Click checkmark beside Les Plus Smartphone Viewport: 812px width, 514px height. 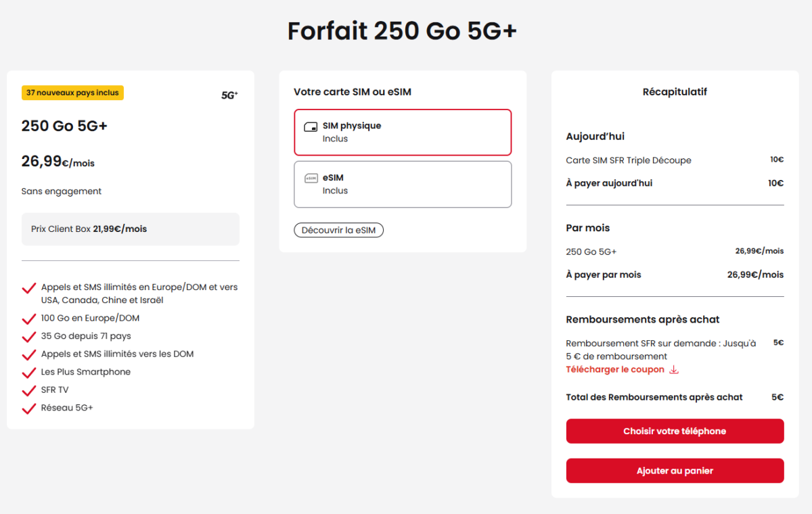(28, 373)
